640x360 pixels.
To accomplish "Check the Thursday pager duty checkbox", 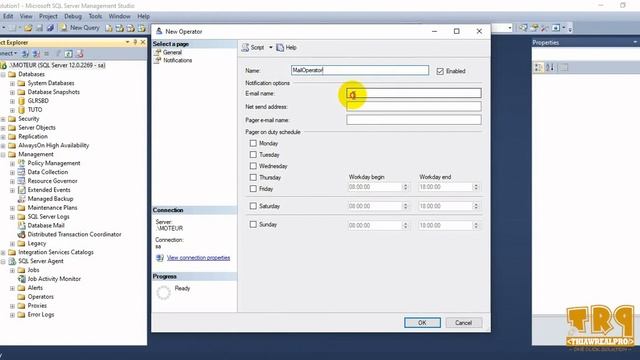I will coord(253,178).
